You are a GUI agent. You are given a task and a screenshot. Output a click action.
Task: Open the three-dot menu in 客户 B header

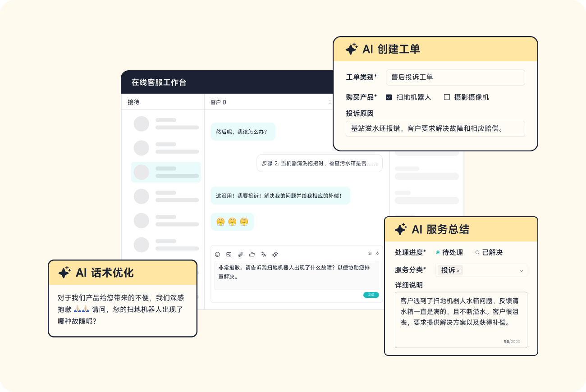point(330,102)
